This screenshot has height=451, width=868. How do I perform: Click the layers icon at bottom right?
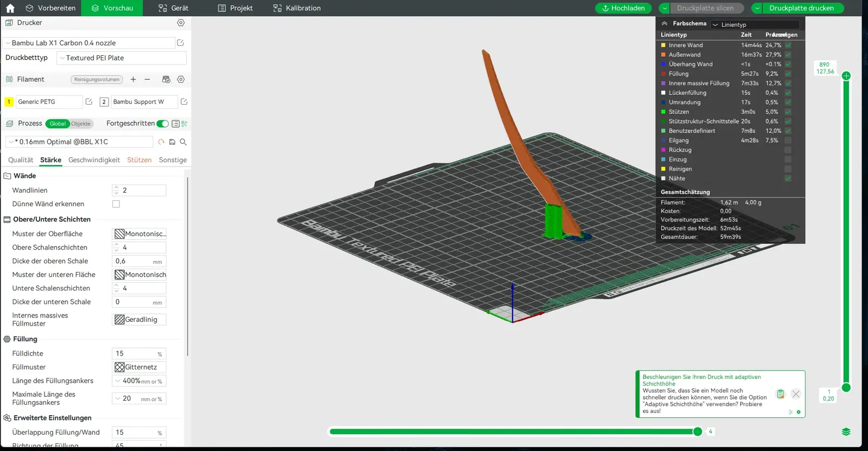click(x=846, y=432)
